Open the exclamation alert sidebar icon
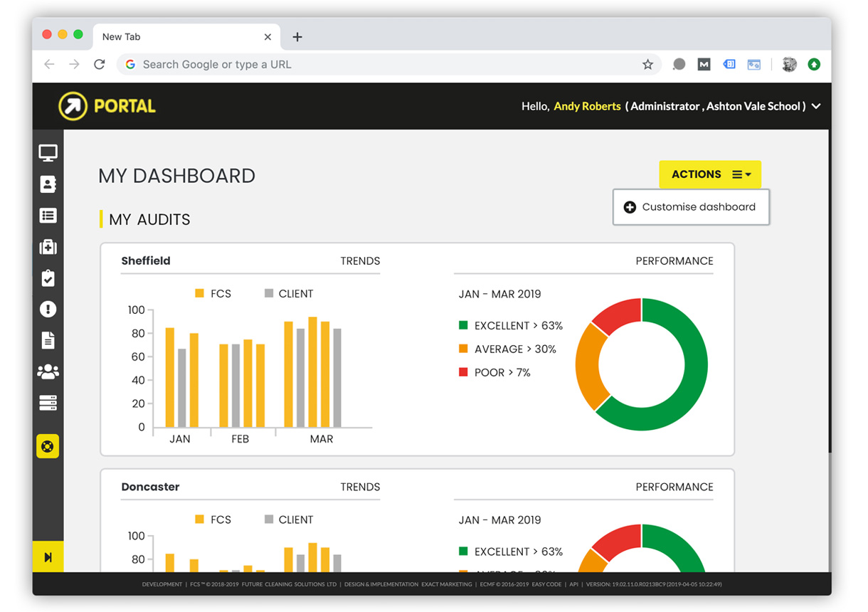Viewport: 868px width, 612px height. pyautogui.click(x=48, y=309)
